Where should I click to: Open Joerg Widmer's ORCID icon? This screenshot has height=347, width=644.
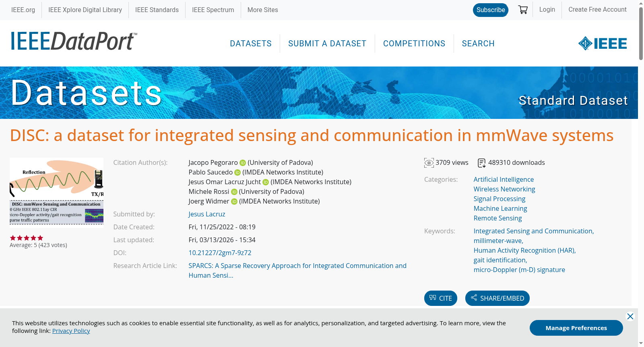pyautogui.click(x=234, y=202)
